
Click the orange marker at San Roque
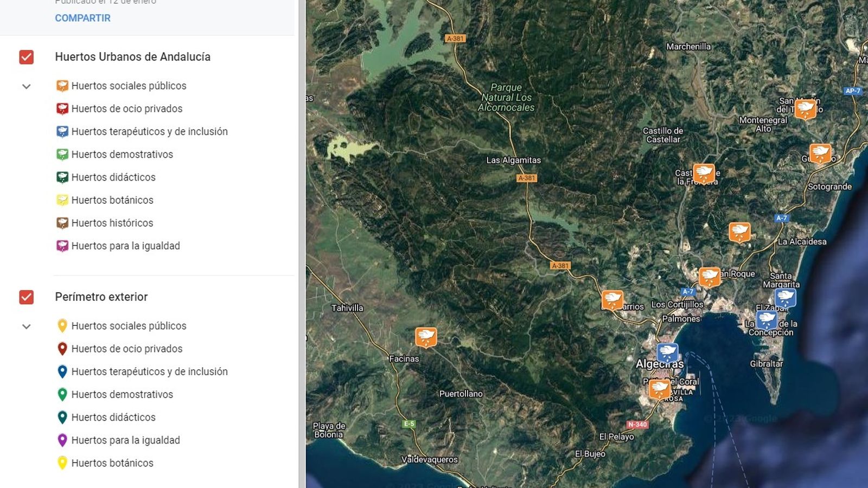(x=710, y=277)
